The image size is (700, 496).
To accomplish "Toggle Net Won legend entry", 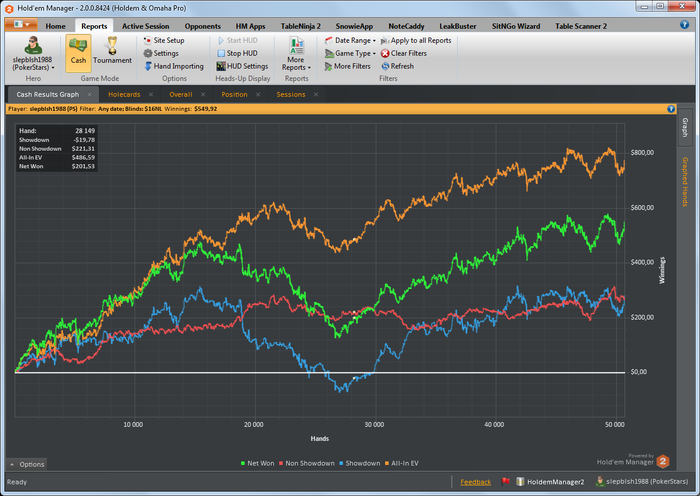I will pos(258,463).
